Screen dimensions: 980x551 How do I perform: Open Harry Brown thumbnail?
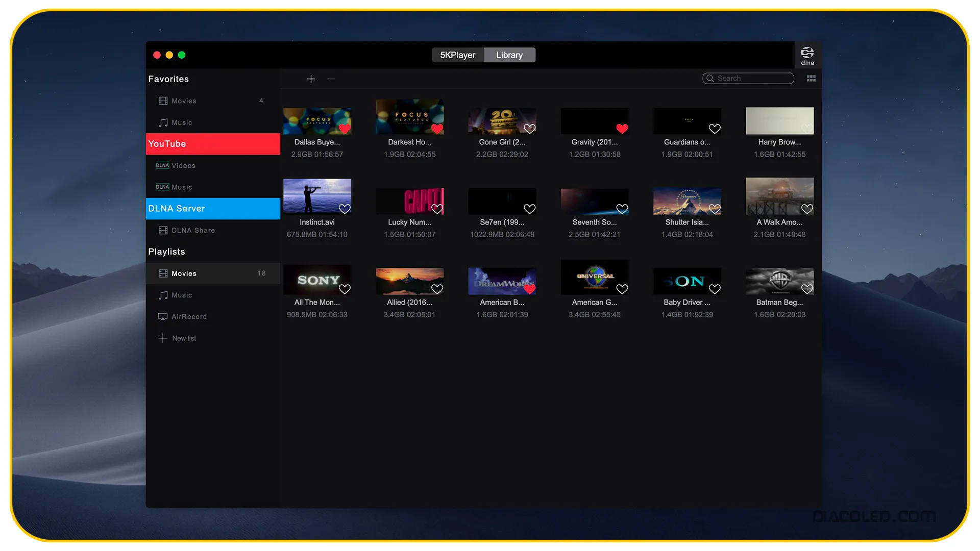point(779,121)
